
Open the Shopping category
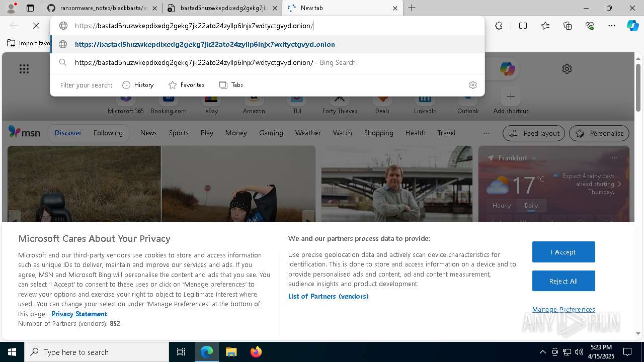click(x=378, y=133)
